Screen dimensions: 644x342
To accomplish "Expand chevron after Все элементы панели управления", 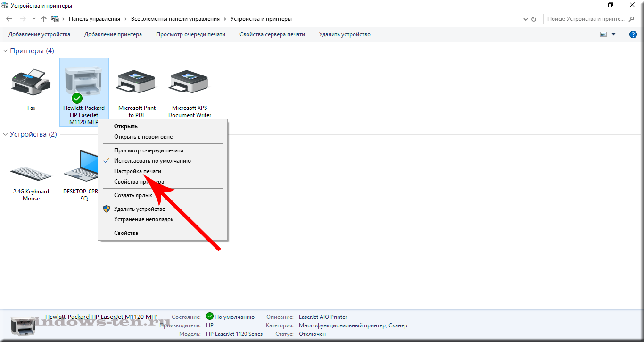I will click(x=225, y=19).
